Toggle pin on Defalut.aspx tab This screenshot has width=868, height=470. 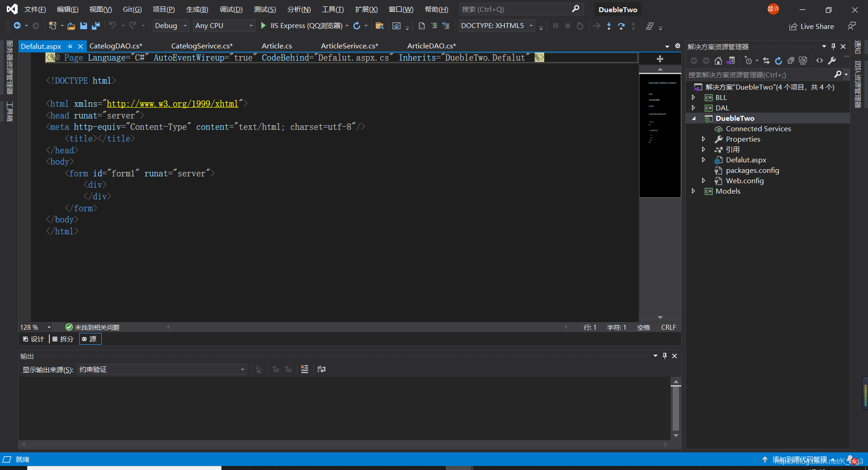[x=70, y=46]
